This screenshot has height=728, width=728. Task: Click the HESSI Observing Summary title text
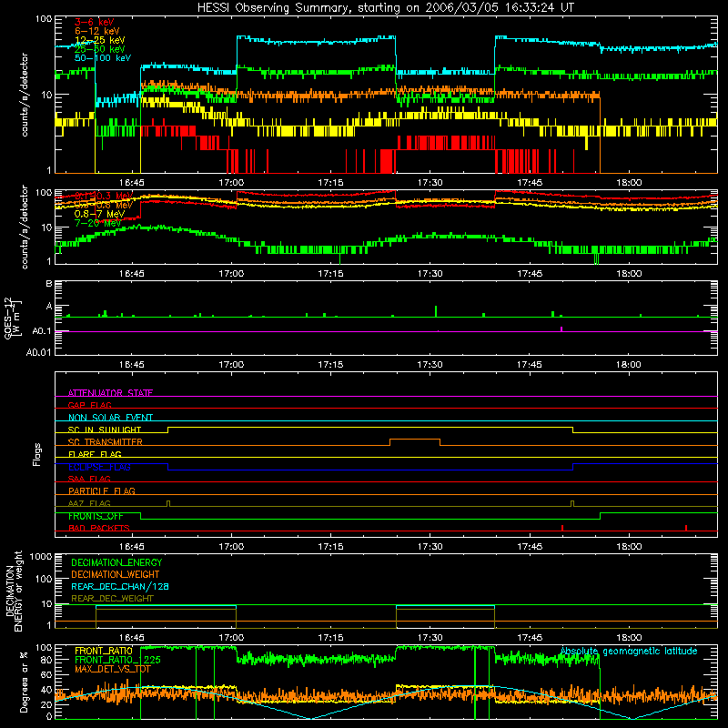pos(386,8)
